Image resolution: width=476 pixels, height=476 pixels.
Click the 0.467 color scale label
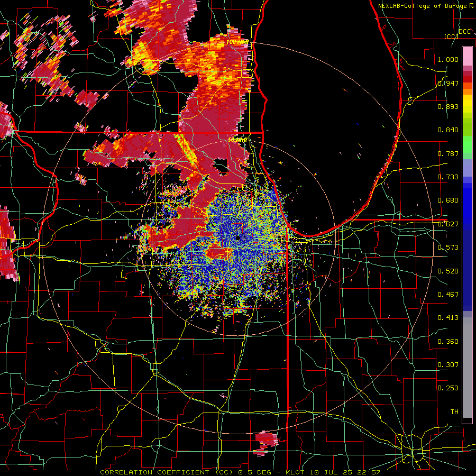pos(448,295)
